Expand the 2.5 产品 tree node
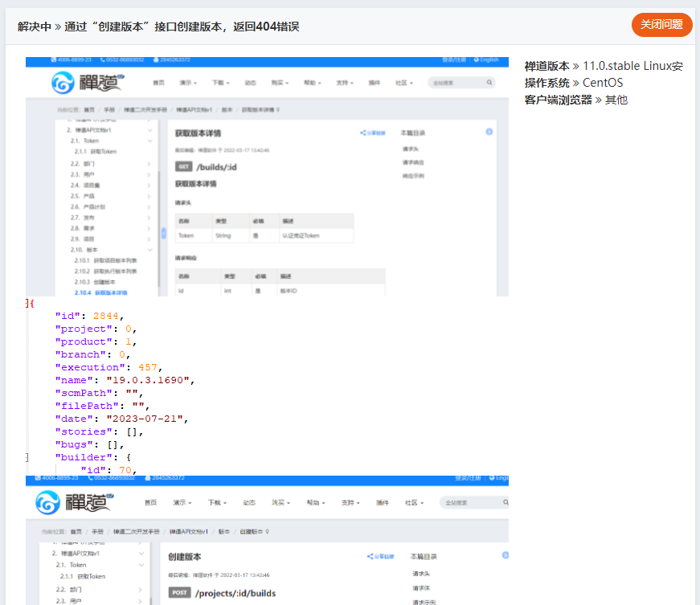Viewport: 700px width, 605px height. point(149,196)
